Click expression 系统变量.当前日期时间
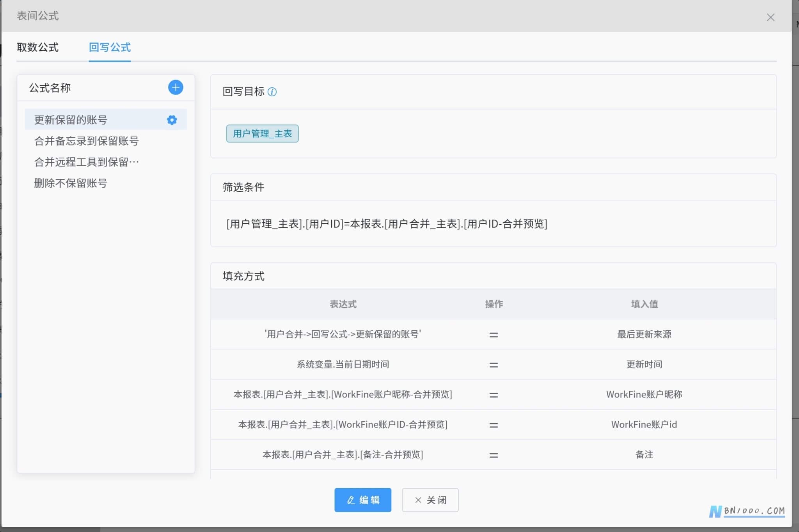The width and height of the screenshot is (799, 532). [x=343, y=364]
